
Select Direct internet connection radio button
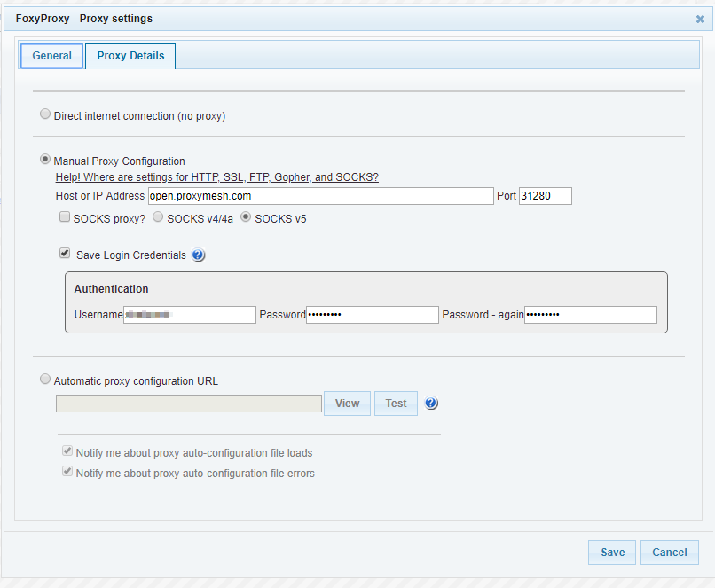(x=45, y=114)
